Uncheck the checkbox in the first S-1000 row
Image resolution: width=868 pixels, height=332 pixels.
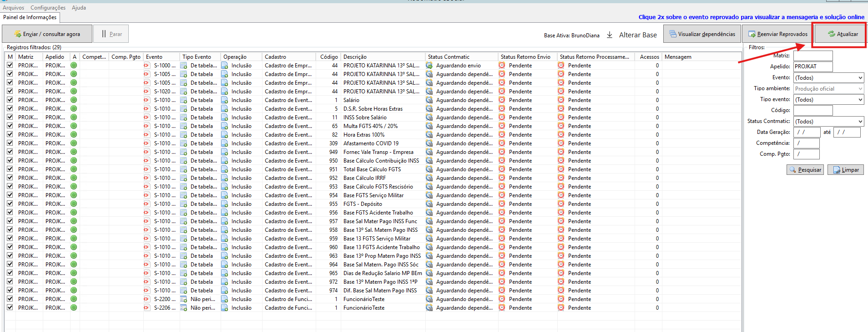(x=10, y=66)
